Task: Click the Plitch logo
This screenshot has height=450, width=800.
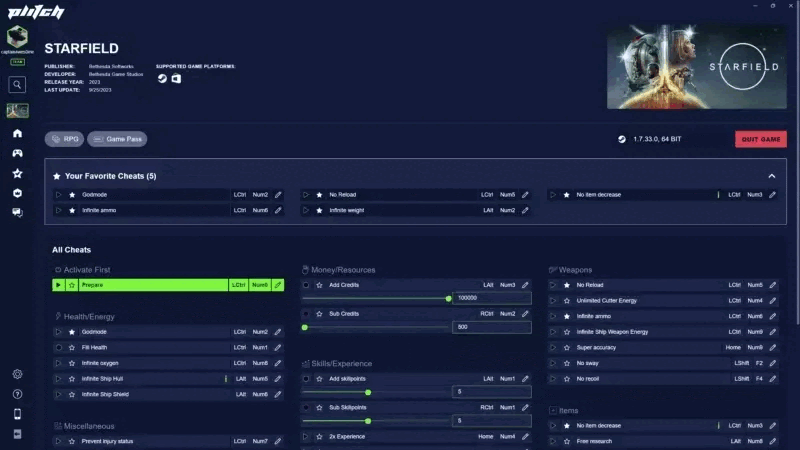Action: tap(36, 11)
